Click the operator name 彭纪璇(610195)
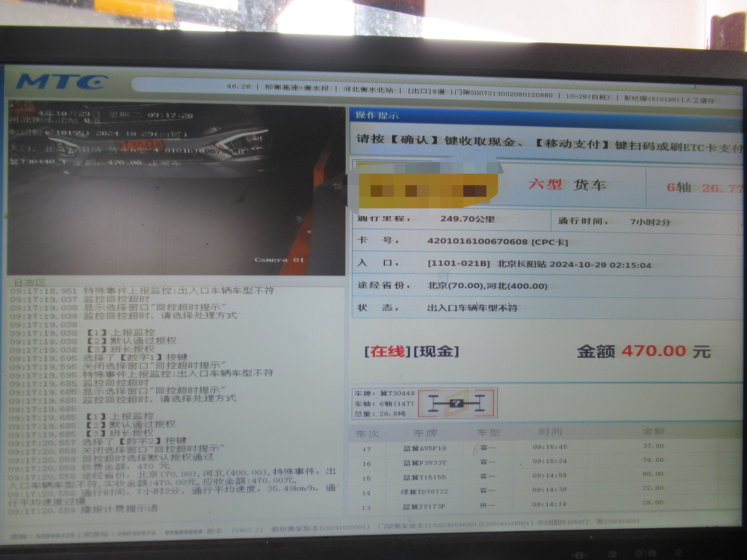 click(x=651, y=99)
